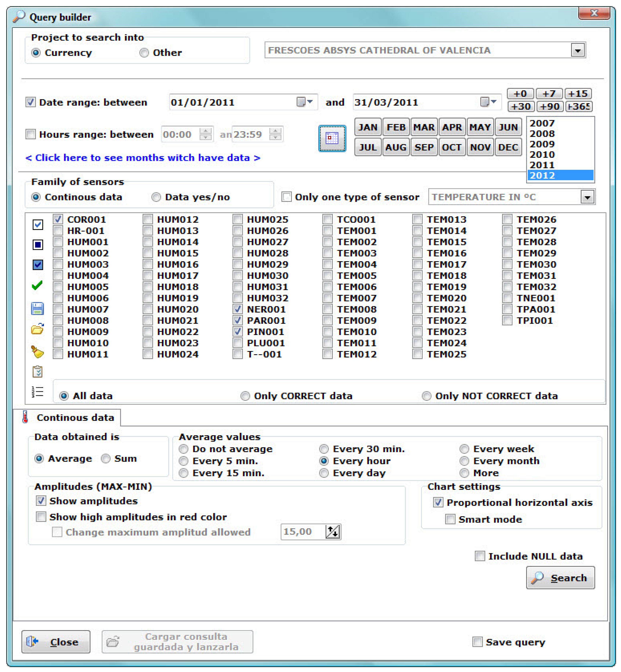
Task: Click the numbered list icon in the left sidebar
Action: (37, 392)
